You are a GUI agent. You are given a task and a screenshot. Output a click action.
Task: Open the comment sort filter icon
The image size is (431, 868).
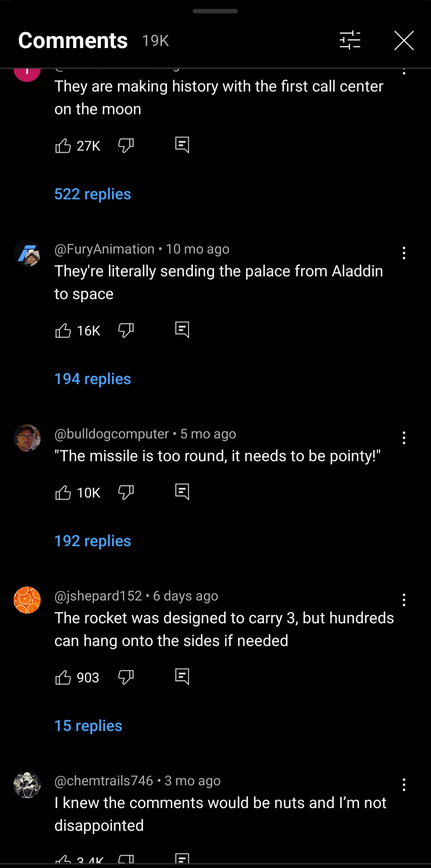click(349, 40)
